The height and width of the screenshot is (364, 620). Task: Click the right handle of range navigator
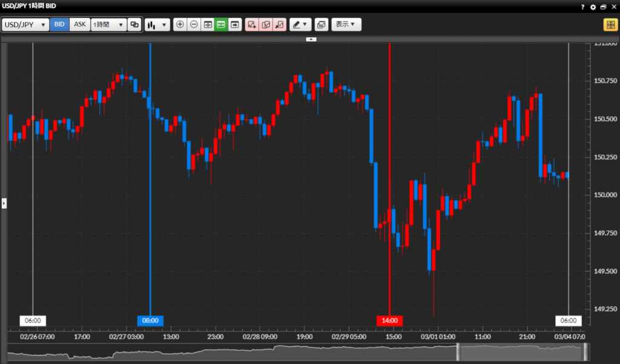(x=585, y=352)
